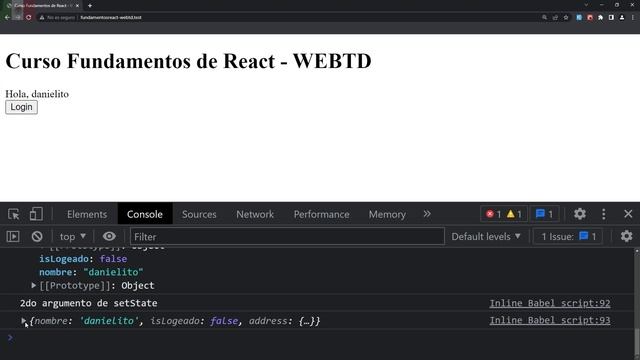Bookmark the page with the star icon

coord(566,18)
